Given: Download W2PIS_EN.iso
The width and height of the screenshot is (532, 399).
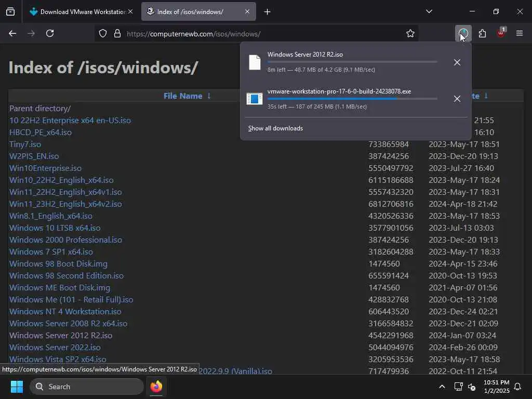Looking at the screenshot, I should 34,156.
